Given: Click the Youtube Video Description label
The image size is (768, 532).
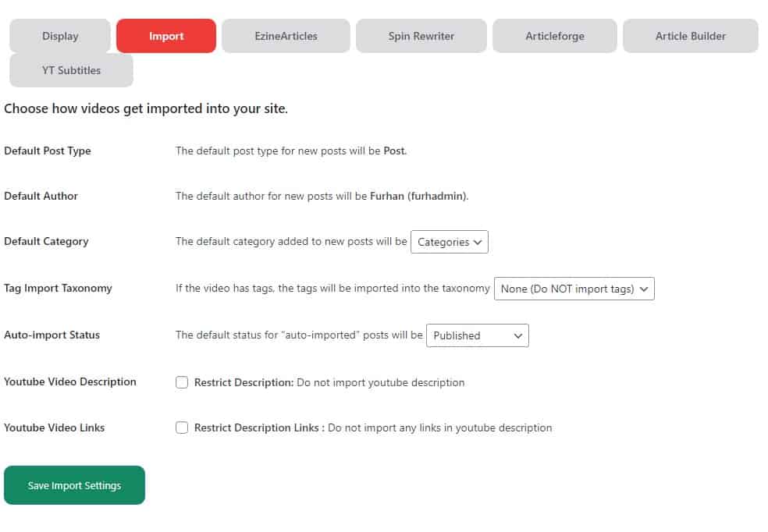Looking at the screenshot, I should click(x=70, y=381).
